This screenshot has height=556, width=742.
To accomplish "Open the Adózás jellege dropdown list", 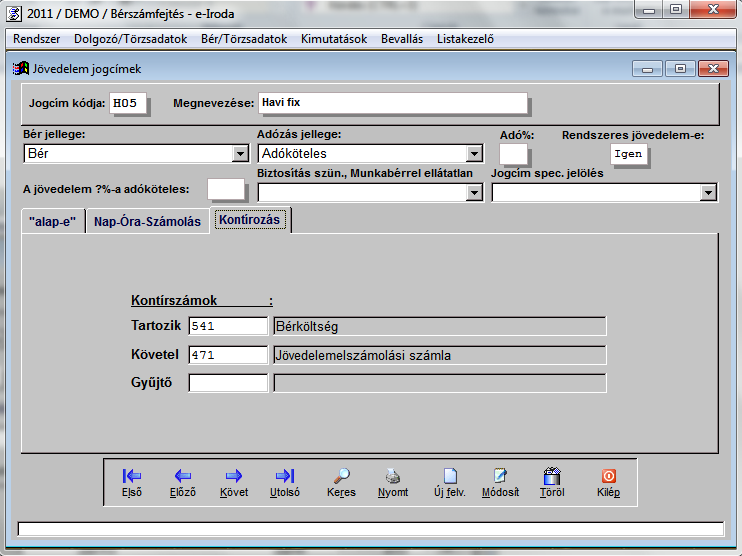I will coord(474,154).
